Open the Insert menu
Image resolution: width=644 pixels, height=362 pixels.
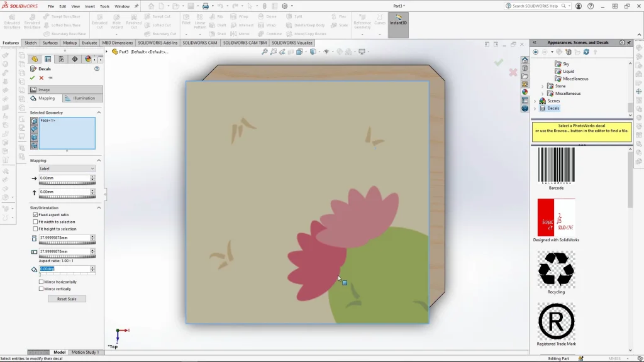90,6
